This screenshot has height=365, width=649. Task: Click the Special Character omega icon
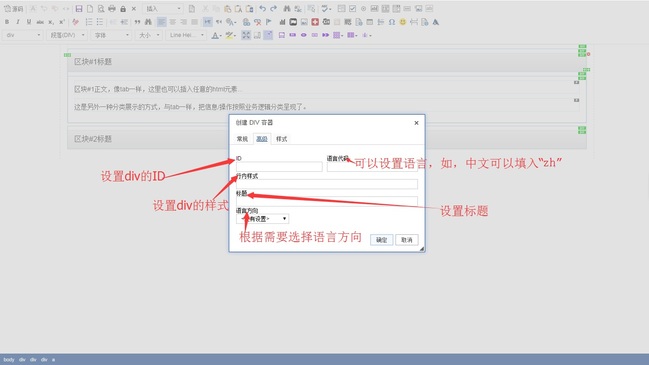[392, 22]
